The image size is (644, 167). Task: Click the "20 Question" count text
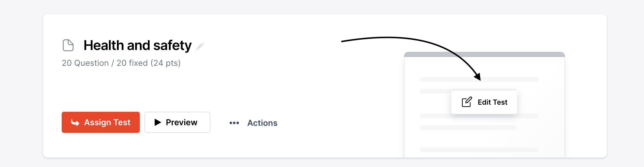tap(85, 63)
